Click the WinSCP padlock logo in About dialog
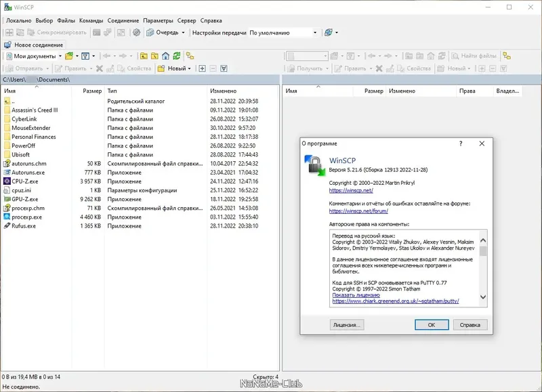 point(315,165)
